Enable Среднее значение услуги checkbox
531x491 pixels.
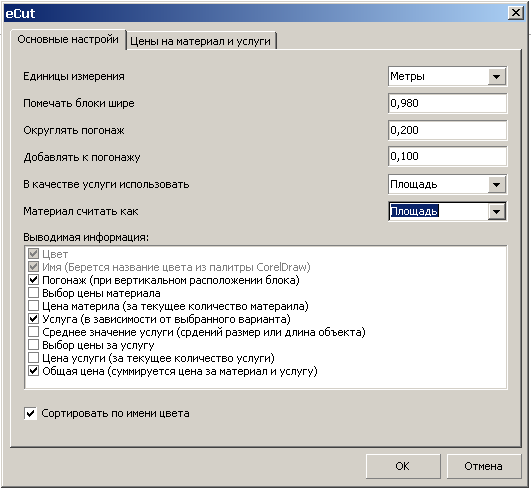[x=34, y=332]
